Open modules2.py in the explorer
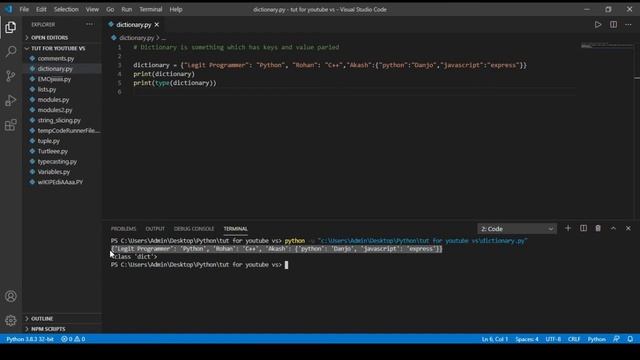Screen dimensions: 640x360 pos(55,110)
